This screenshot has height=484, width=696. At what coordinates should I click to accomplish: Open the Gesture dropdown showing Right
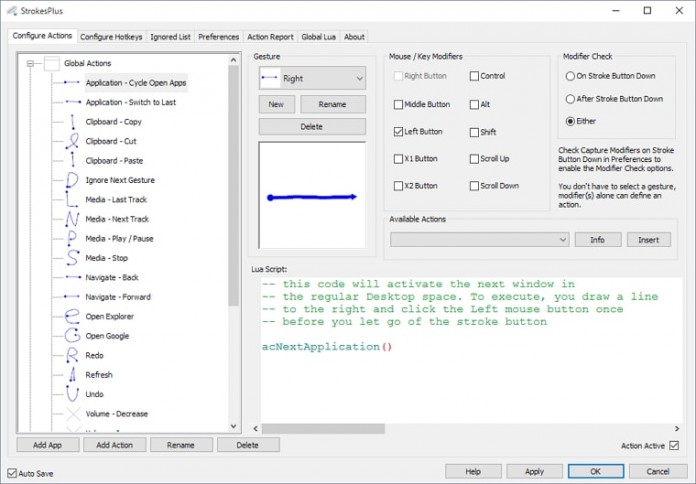[x=312, y=78]
